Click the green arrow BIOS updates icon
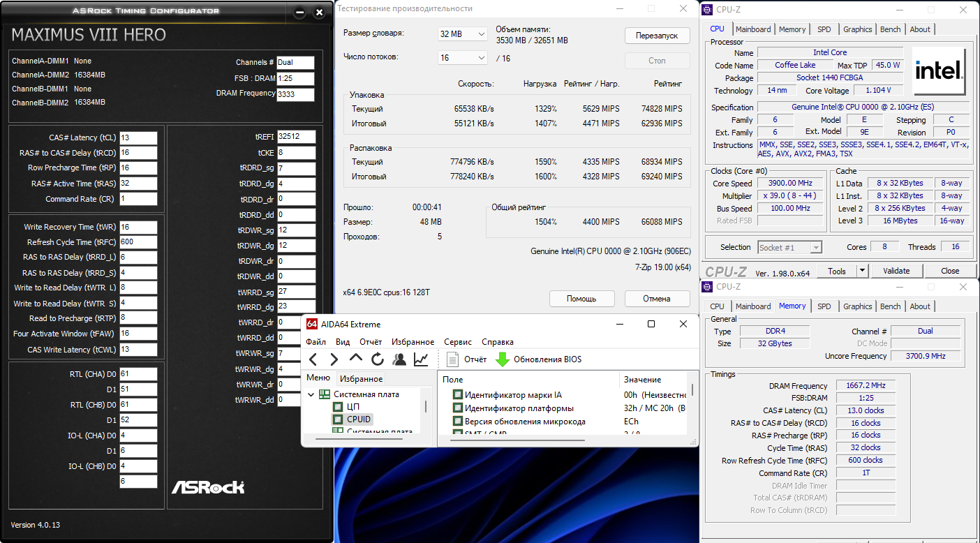Screen dimensions: 980x543 click(x=502, y=359)
